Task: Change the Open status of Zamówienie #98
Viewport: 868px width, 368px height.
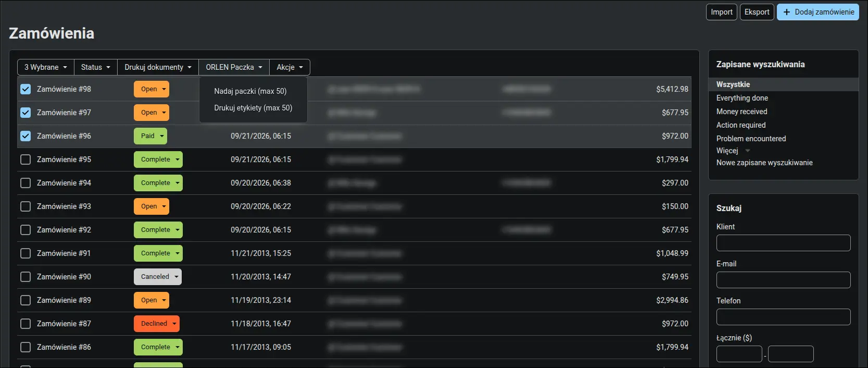Action: coord(152,89)
